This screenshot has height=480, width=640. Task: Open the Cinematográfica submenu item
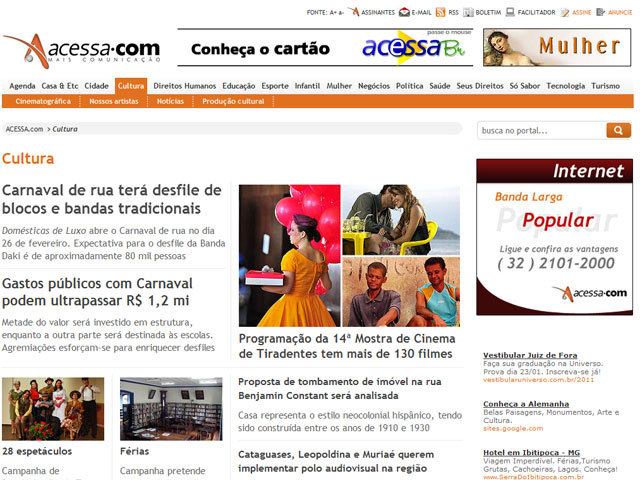[x=43, y=101]
